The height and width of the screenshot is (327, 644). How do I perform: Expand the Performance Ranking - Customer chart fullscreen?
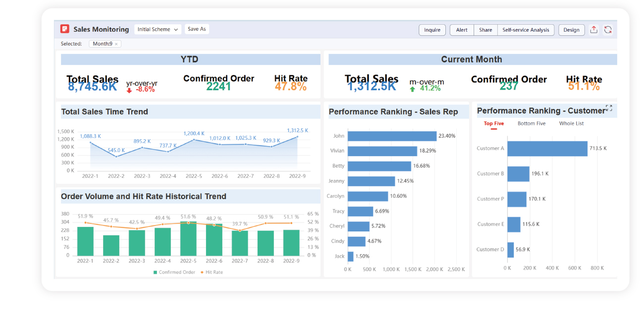point(609,108)
